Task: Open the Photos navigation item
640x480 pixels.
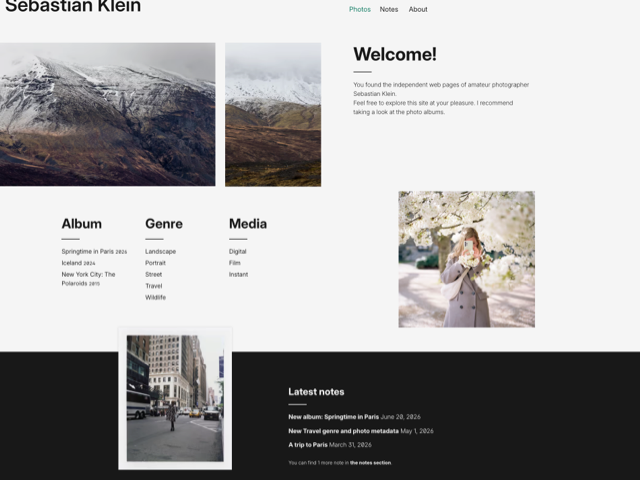Action: [x=360, y=9]
